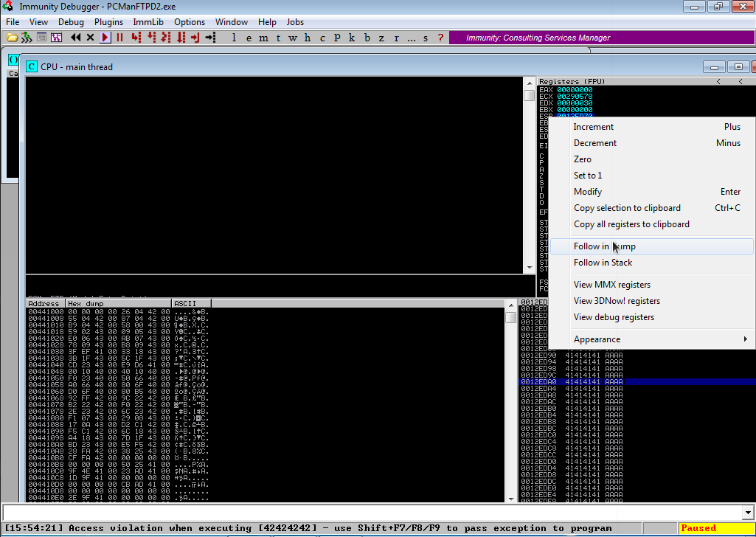Run the program with play icon
This screenshot has height=537, width=756.
coord(105,38)
